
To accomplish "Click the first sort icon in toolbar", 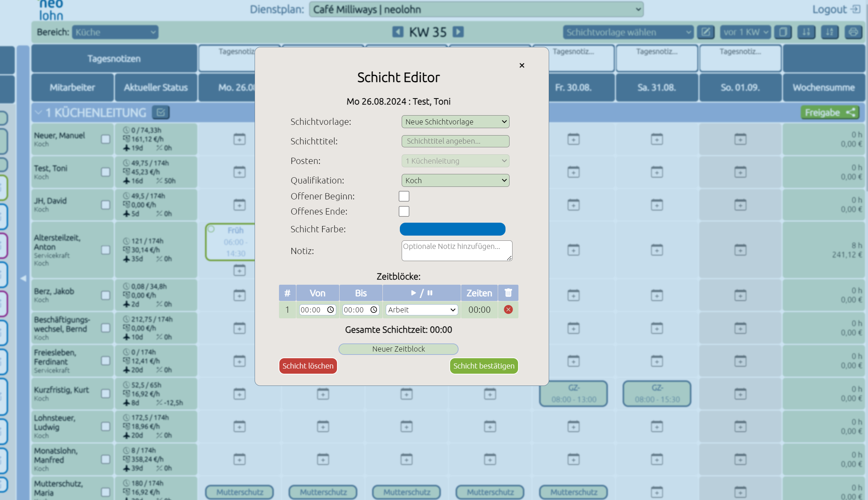I will (x=806, y=32).
